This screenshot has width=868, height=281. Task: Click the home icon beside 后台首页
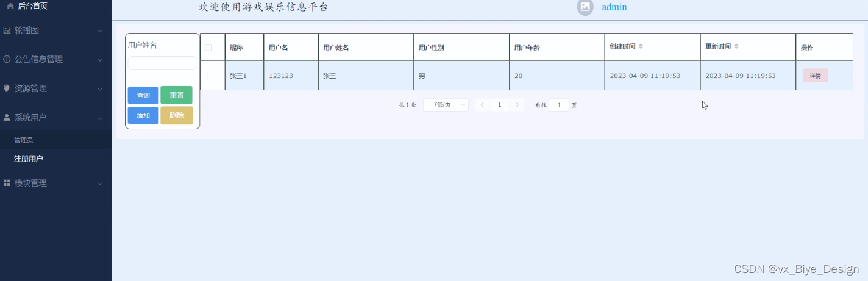click(x=10, y=6)
